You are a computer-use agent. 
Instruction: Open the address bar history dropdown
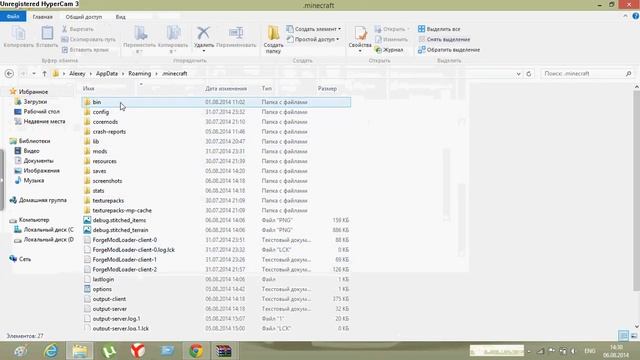point(518,74)
